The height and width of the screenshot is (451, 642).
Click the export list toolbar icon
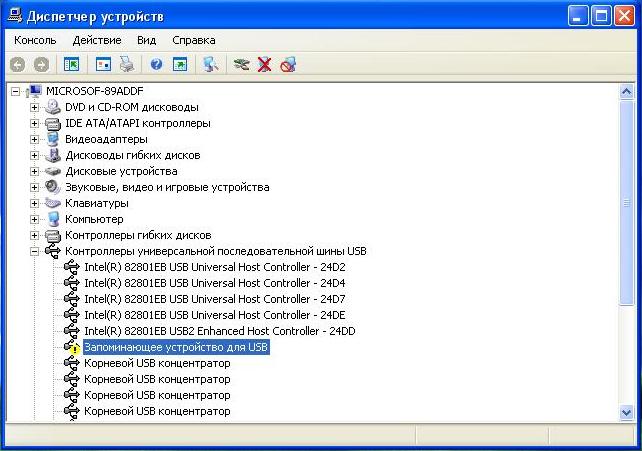pos(180,64)
